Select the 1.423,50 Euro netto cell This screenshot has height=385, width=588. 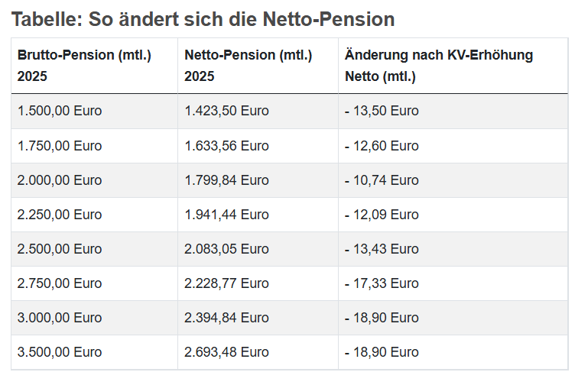pyautogui.click(x=226, y=111)
